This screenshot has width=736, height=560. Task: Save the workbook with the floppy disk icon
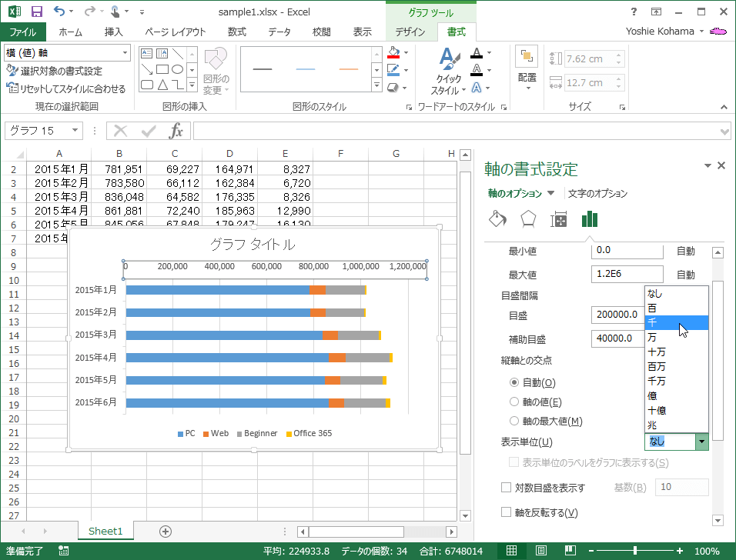point(37,12)
